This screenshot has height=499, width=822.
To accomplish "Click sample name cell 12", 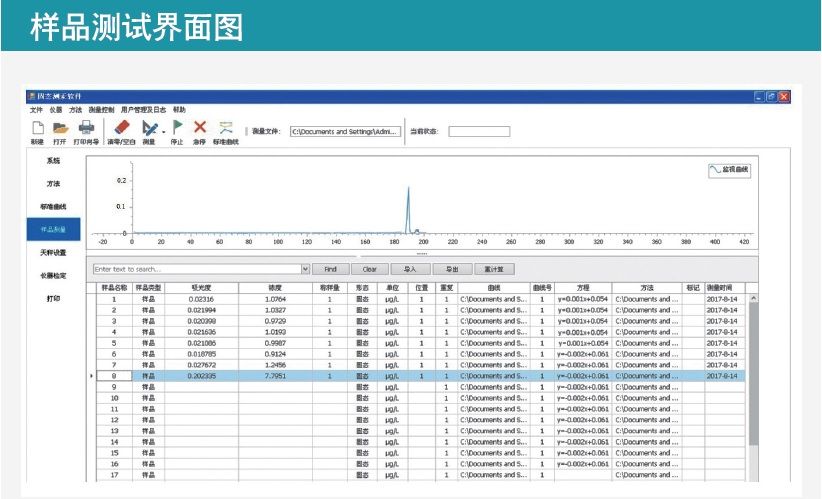I will [114, 420].
